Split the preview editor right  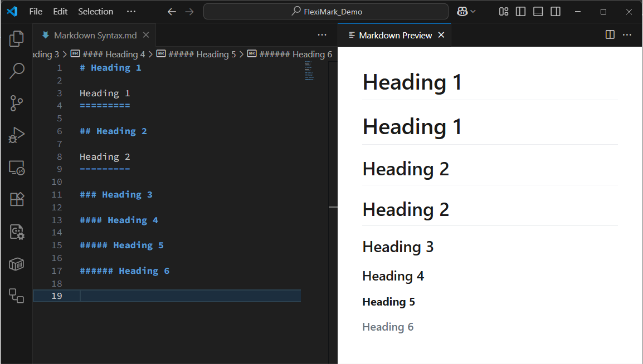point(610,35)
